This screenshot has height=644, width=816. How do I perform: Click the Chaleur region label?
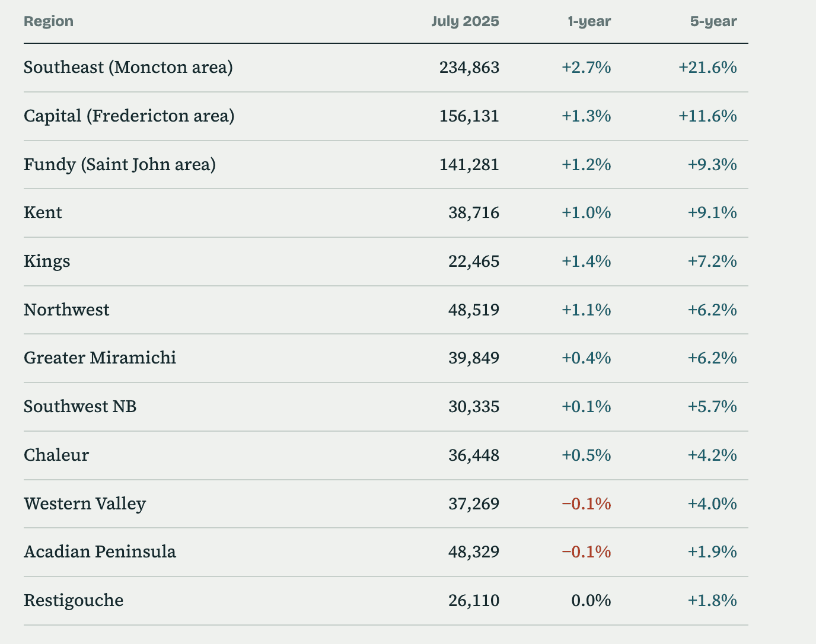pyautogui.click(x=56, y=455)
